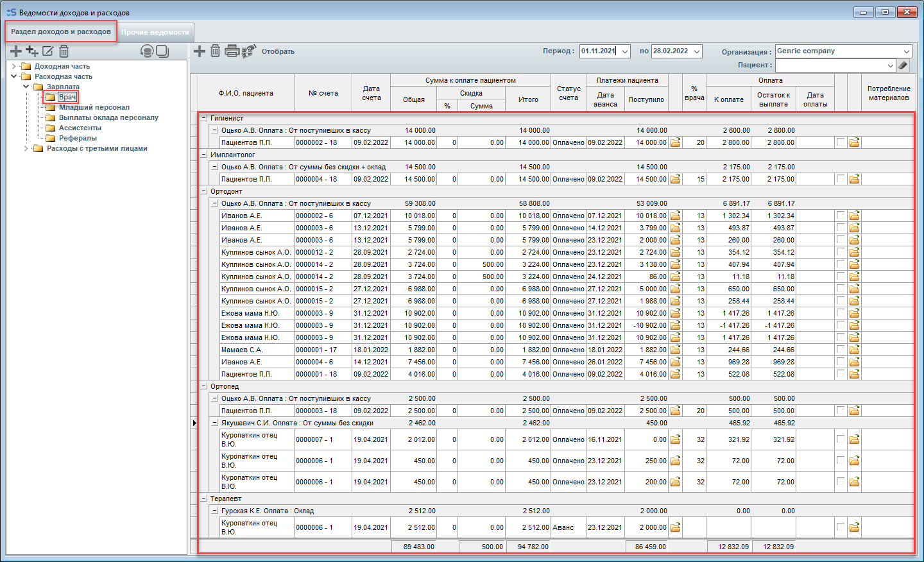Check the box in Гигиенист Пациентов П.П. row
The width and height of the screenshot is (924, 562).
click(841, 142)
